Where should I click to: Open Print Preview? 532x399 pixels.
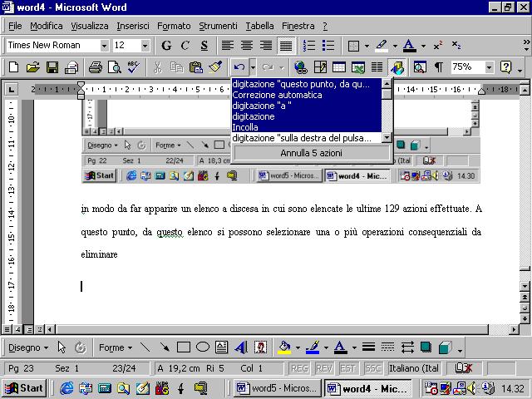click(x=115, y=67)
